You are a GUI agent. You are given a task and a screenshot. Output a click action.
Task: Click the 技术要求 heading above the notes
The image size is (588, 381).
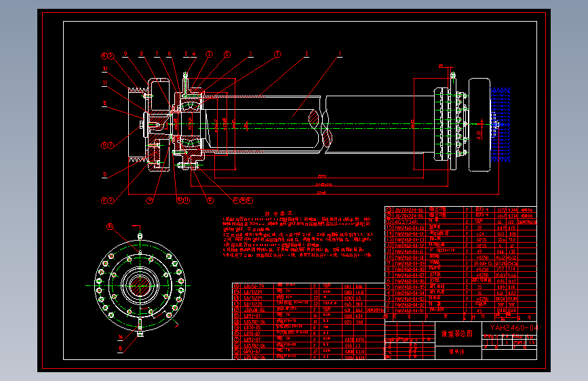279,214
